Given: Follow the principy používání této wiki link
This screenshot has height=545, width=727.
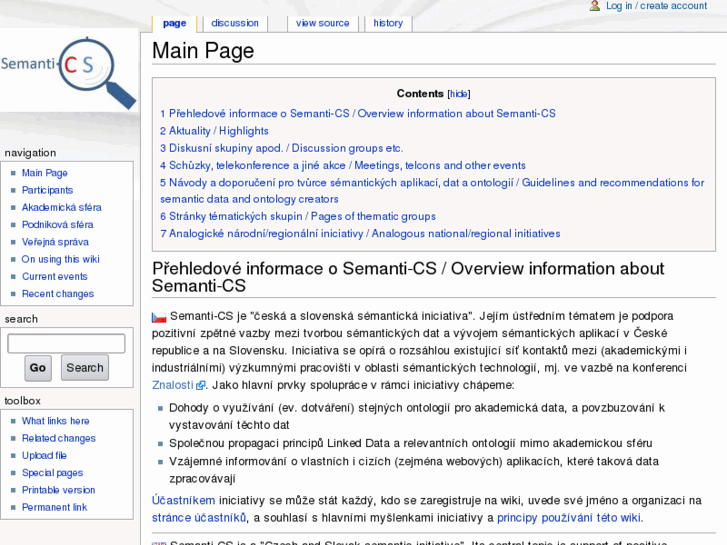Looking at the screenshot, I should (569, 518).
